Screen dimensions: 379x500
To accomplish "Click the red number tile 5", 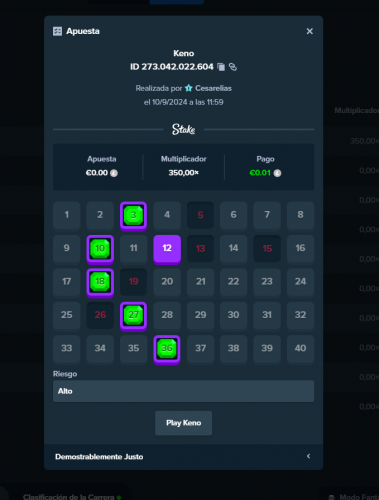I will [x=200, y=215].
